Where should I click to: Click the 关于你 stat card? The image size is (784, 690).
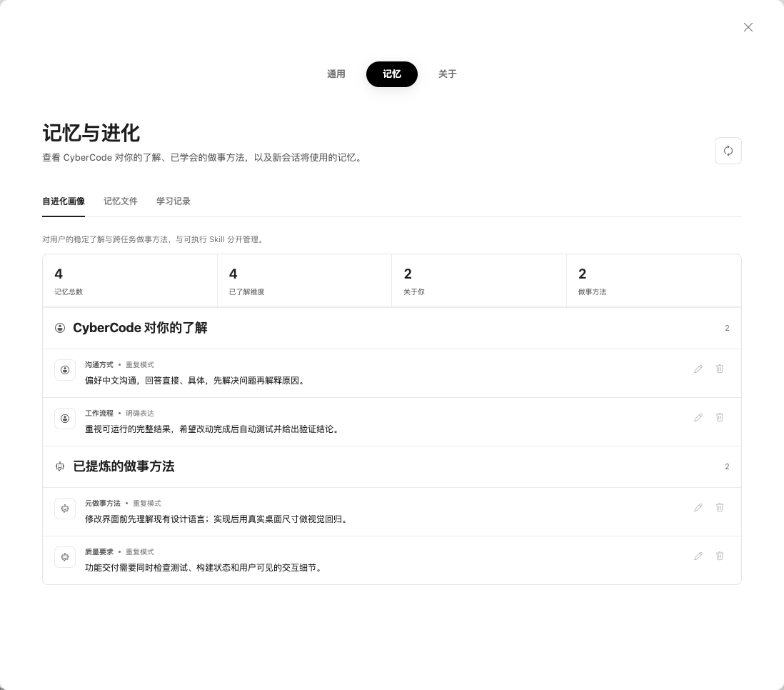[x=479, y=281]
